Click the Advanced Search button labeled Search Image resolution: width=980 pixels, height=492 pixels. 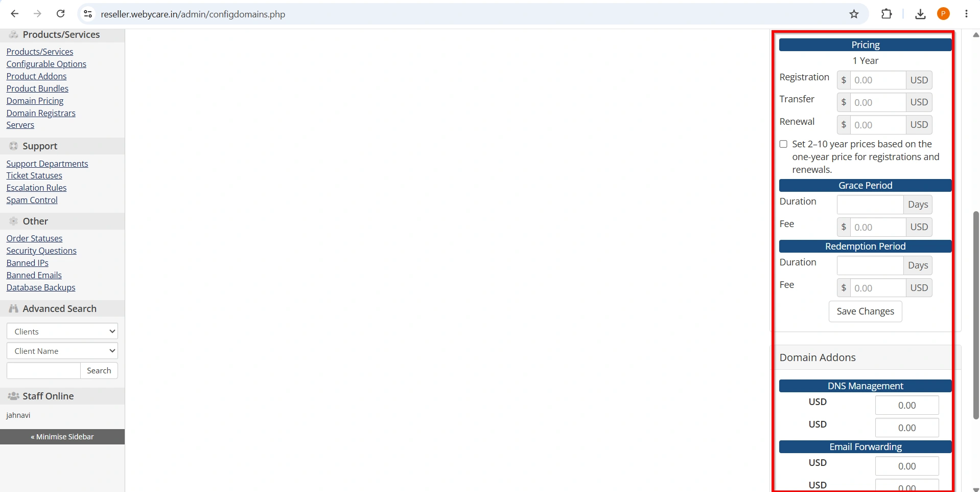99,371
